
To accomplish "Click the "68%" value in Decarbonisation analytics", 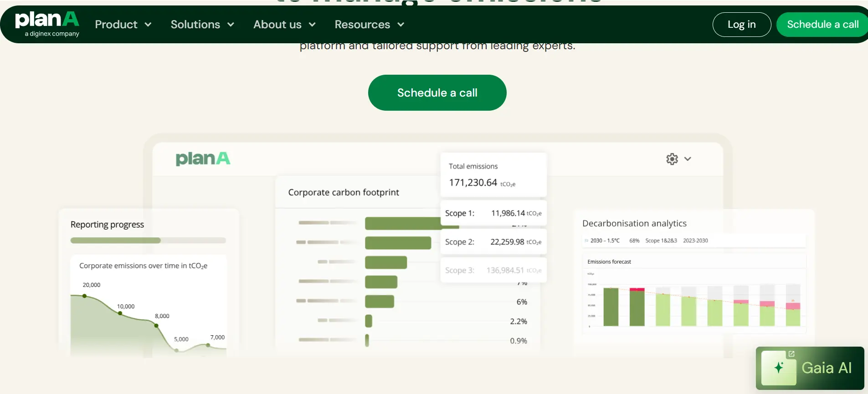I will pyautogui.click(x=634, y=240).
